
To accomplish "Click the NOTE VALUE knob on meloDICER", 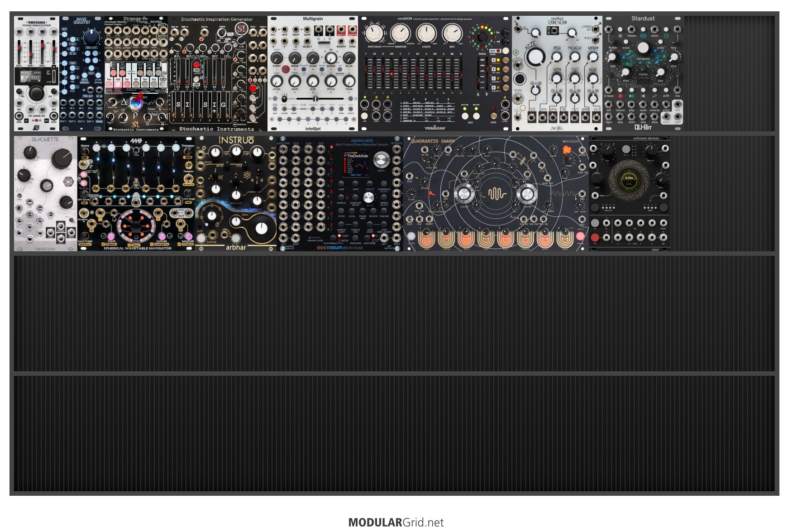I will (x=374, y=34).
